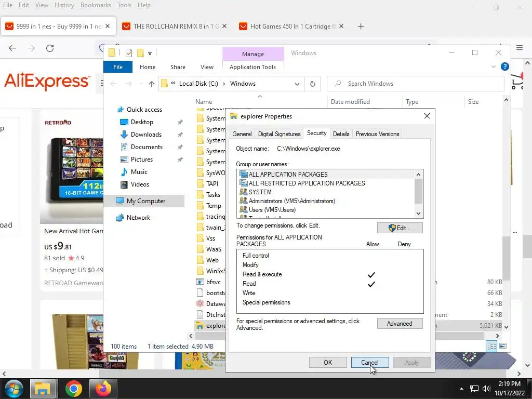
Task: Click the File Explorer taskbar icon
Action: click(x=43, y=389)
